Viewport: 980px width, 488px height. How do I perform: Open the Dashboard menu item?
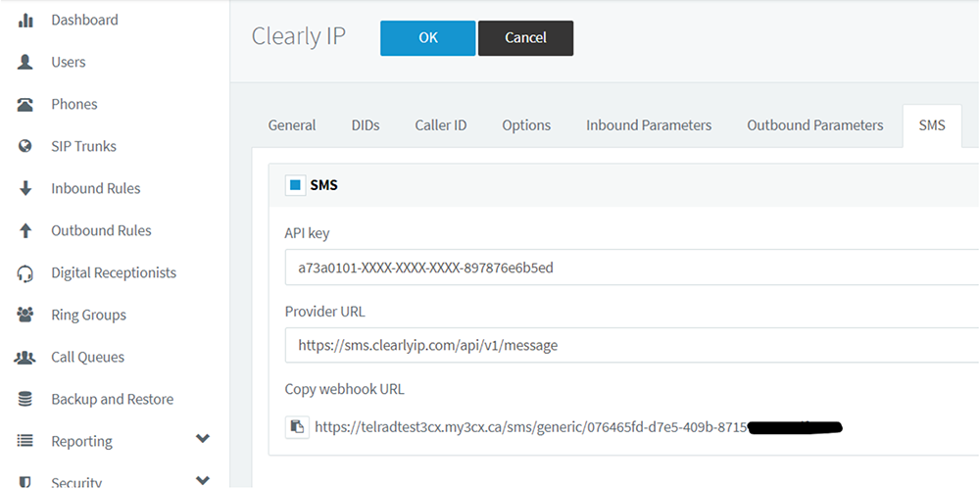pyautogui.click(x=84, y=20)
